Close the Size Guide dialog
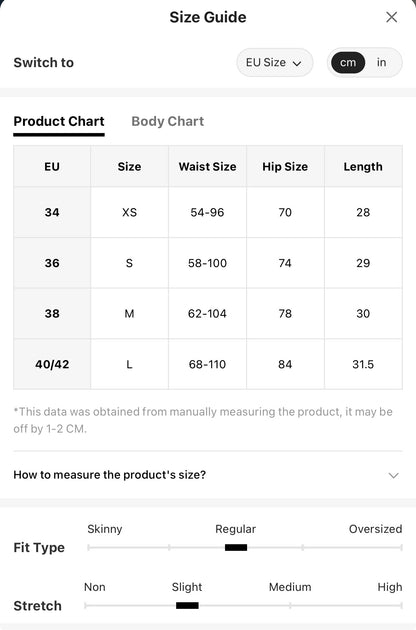The image size is (416, 630). tap(391, 17)
